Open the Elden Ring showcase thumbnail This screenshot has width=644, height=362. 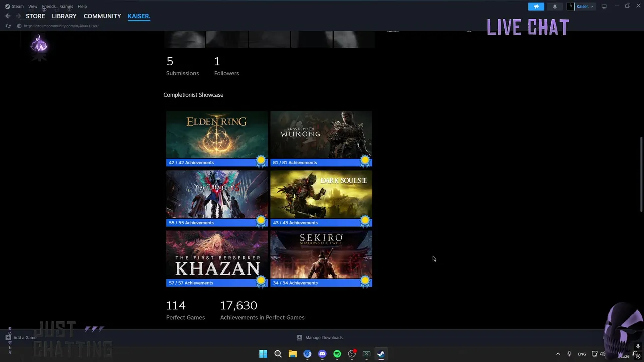point(217,135)
